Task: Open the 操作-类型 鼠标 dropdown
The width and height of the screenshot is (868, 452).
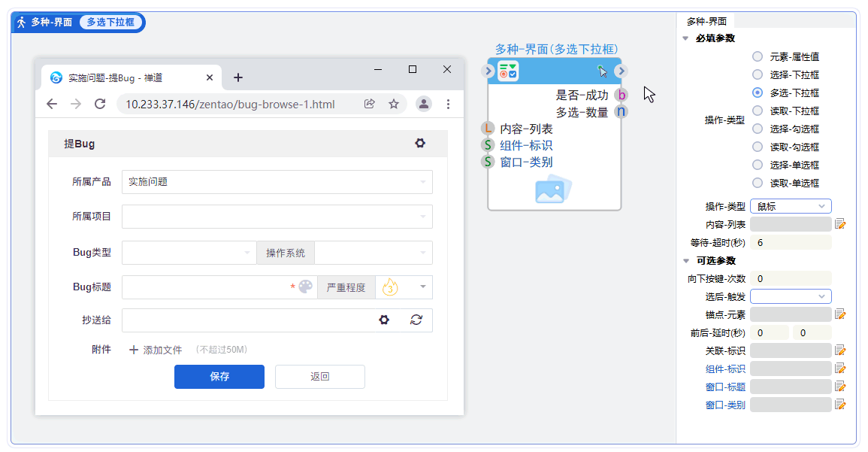Action: click(791, 206)
